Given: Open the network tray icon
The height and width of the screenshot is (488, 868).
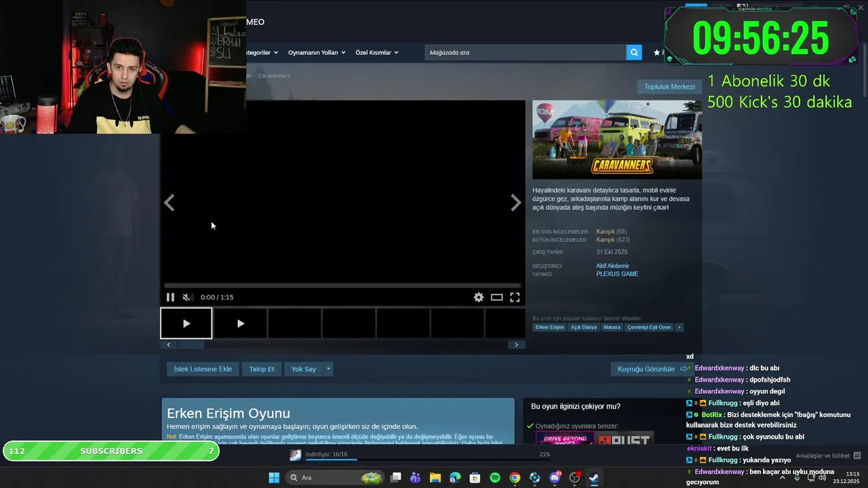Looking at the screenshot, I should point(811,478).
